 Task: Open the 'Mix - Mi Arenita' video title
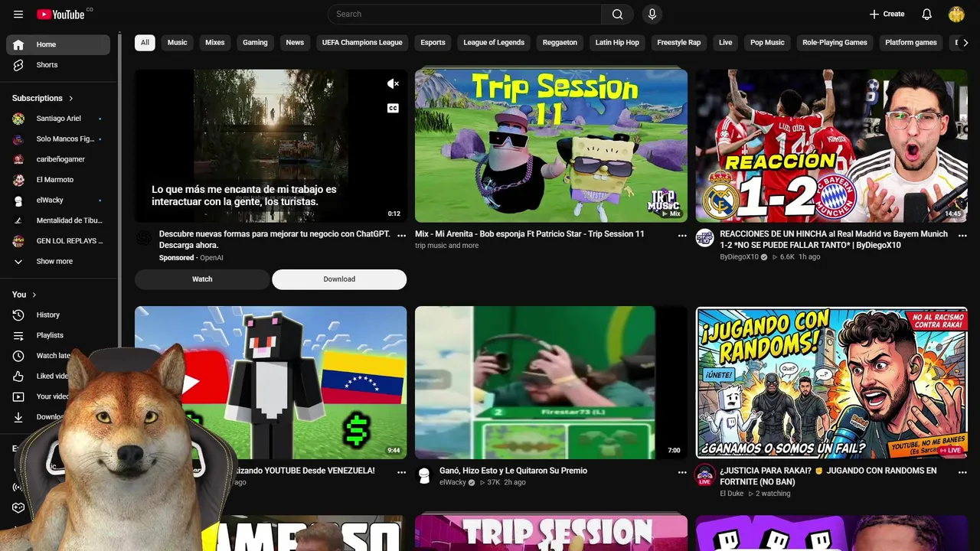pyautogui.click(x=530, y=234)
